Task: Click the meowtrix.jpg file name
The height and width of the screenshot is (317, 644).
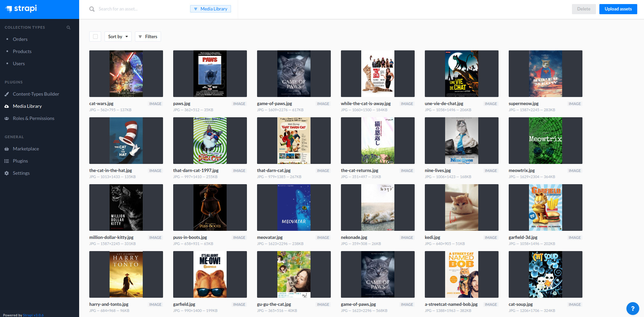Action: point(522,171)
